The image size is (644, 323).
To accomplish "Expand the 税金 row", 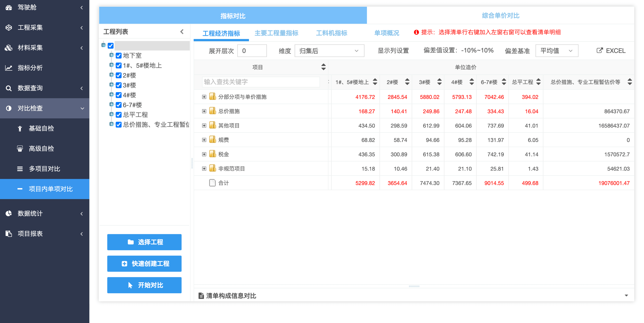I will point(204,154).
